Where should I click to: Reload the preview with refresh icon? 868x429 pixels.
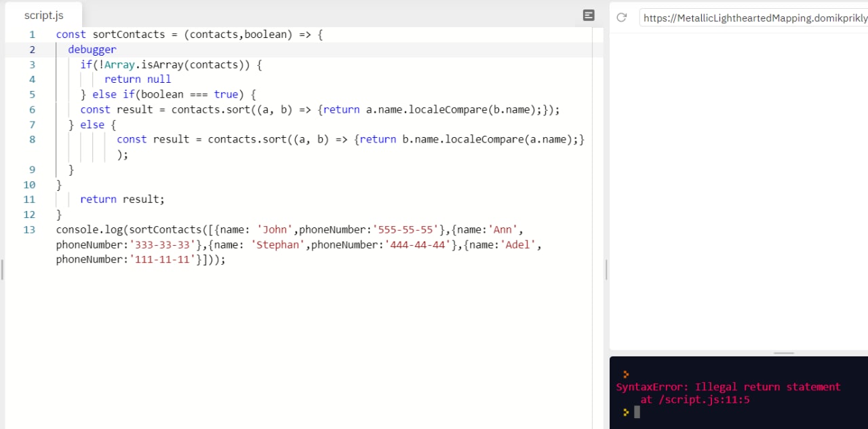[621, 18]
